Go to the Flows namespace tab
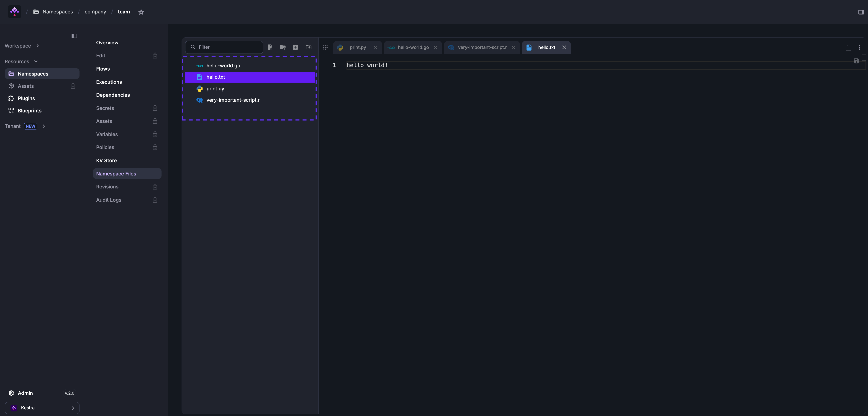 127,69
